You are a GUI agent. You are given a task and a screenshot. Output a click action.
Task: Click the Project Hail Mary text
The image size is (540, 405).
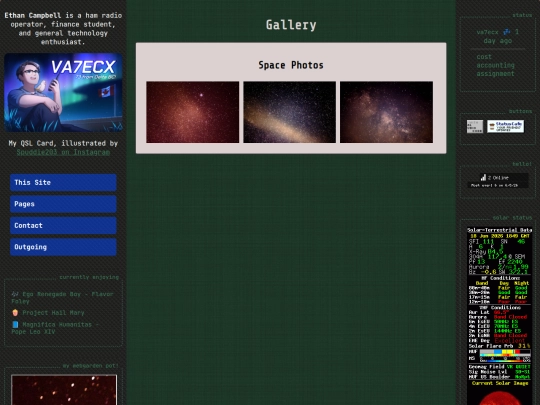tap(53, 313)
